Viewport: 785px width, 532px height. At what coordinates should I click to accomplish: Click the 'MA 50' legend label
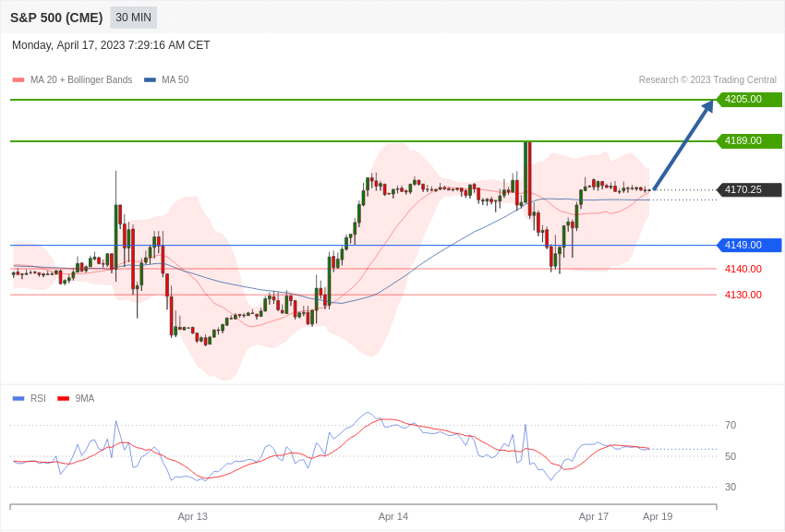[x=175, y=80]
